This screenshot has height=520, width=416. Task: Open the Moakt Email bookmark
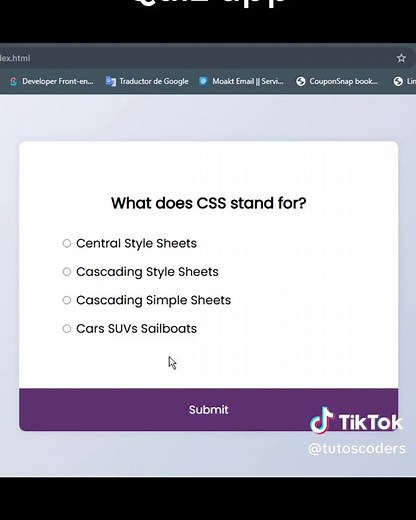pos(241,81)
